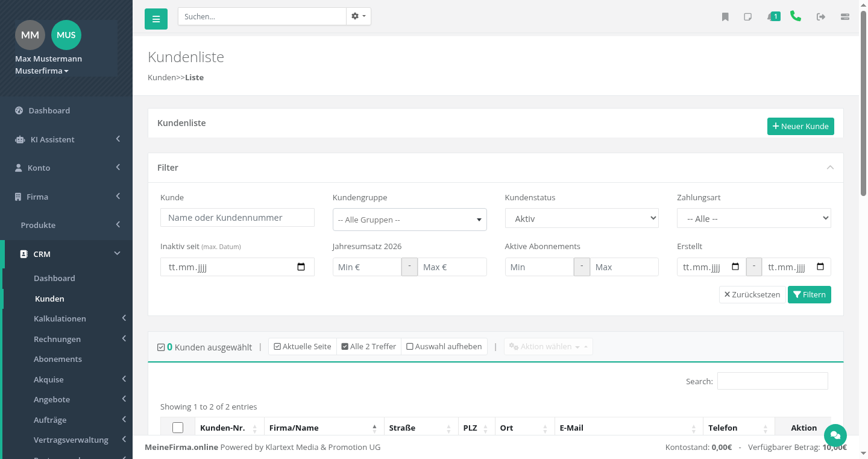The image size is (868, 459).
Task: Expand the Konto sidebar menu
Action: [x=66, y=168]
